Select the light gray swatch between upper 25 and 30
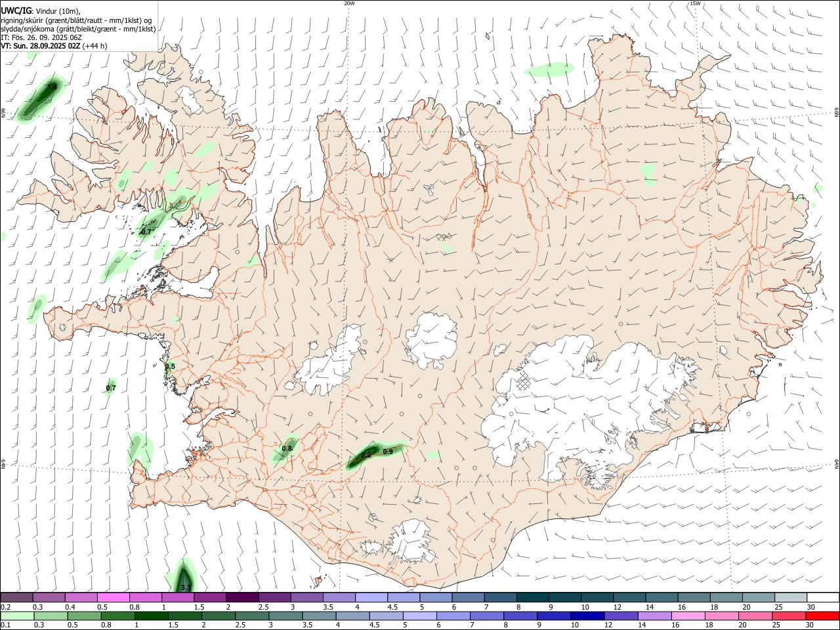The width and height of the screenshot is (840, 630). pyautogui.click(x=790, y=597)
